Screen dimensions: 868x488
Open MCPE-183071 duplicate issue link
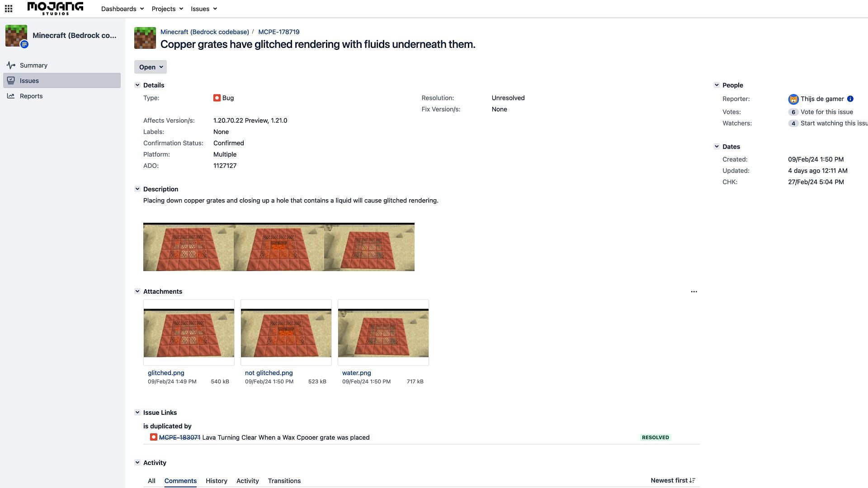tap(179, 437)
